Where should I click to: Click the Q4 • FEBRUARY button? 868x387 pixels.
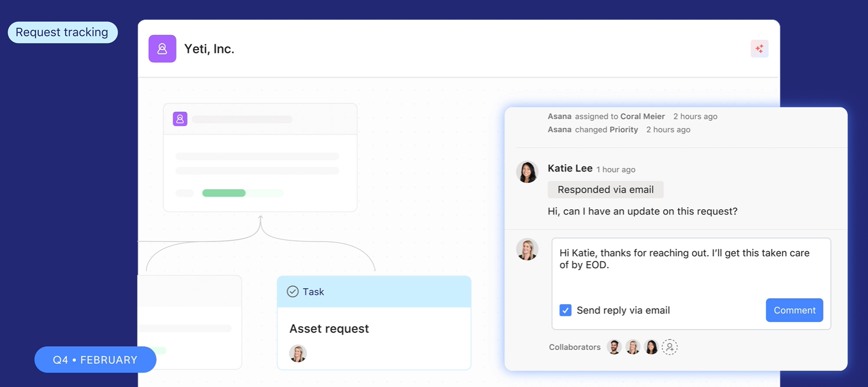click(x=95, y=359)
